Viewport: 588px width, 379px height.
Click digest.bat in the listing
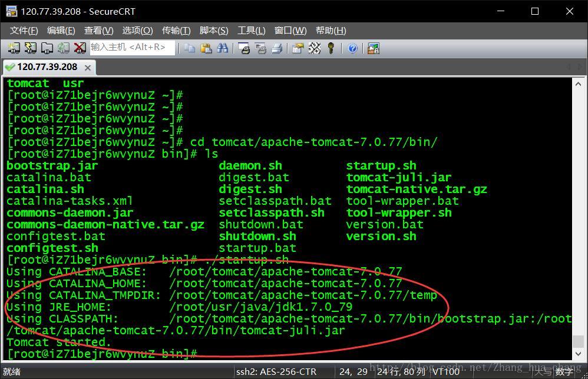pos(254,177)
